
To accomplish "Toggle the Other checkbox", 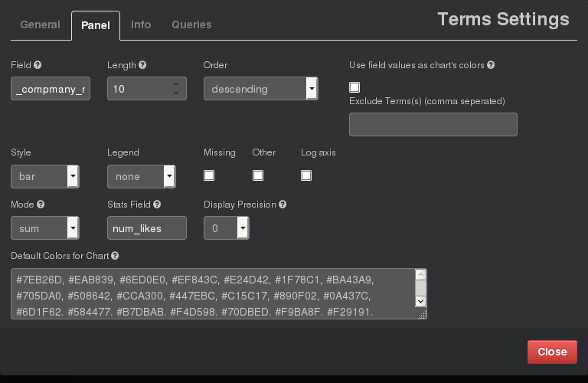I will click(x=257, y=175).
